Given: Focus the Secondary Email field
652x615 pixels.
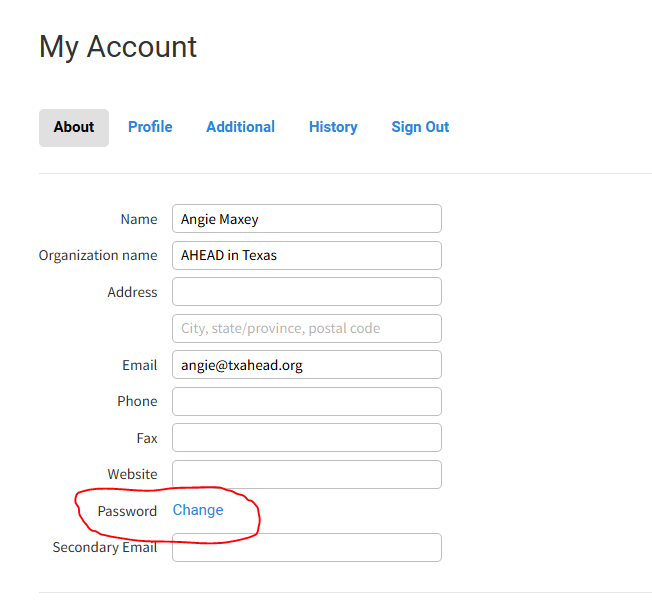Looking at the screenshot, I should [x=307, y=548].
